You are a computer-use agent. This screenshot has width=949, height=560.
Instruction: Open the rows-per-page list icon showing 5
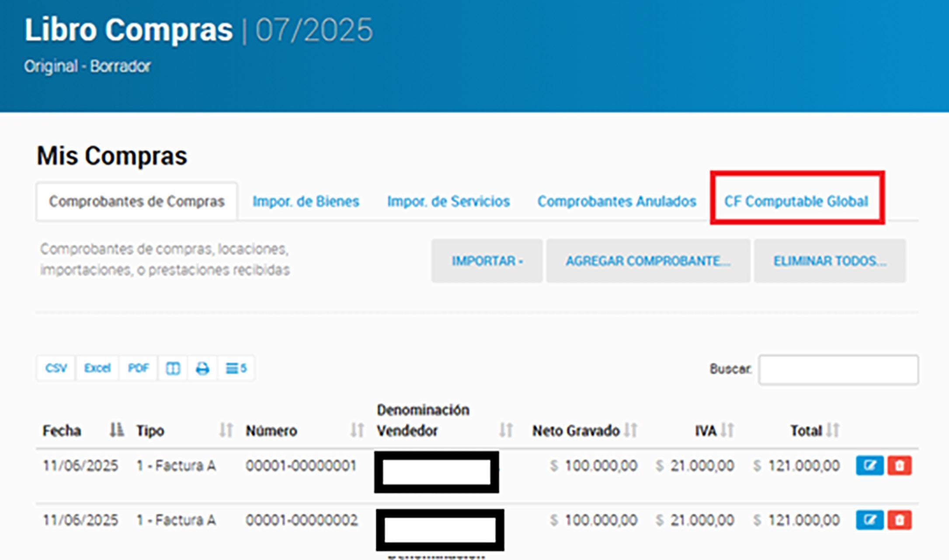236,369
